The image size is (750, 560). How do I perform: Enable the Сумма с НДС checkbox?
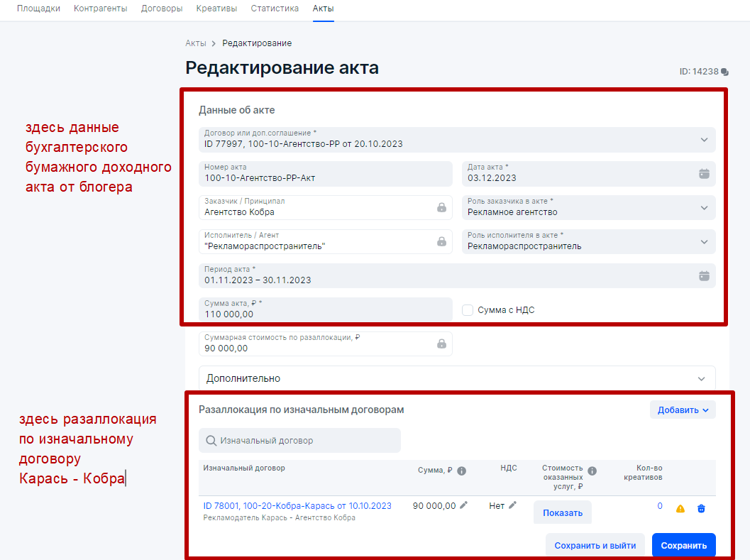(468, 310)
